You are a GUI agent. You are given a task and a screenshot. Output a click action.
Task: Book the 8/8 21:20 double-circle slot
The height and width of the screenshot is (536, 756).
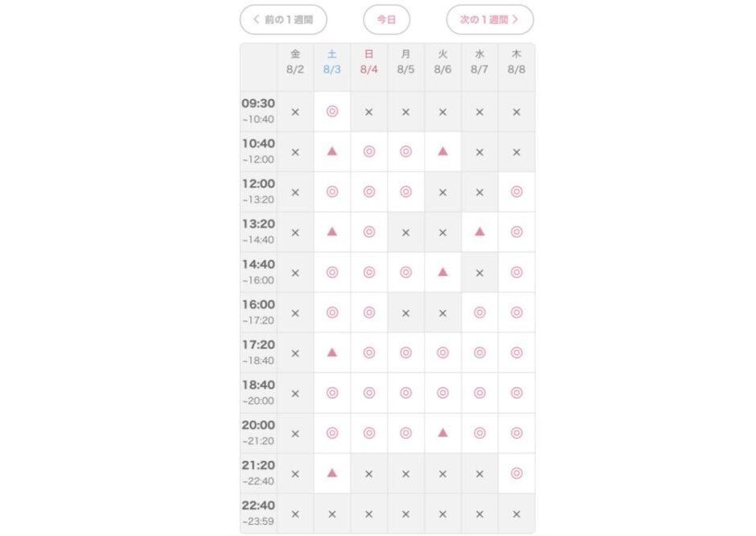[516, 473]
